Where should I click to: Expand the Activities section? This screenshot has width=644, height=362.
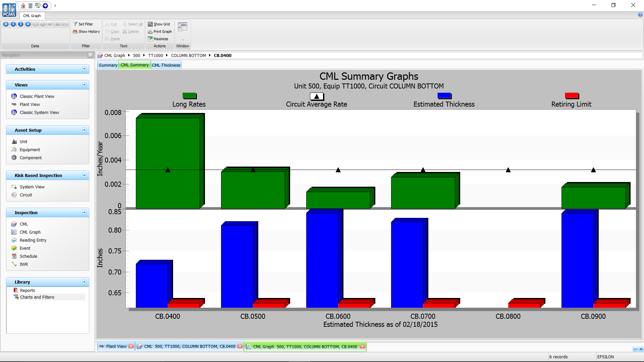pos(85,69)
